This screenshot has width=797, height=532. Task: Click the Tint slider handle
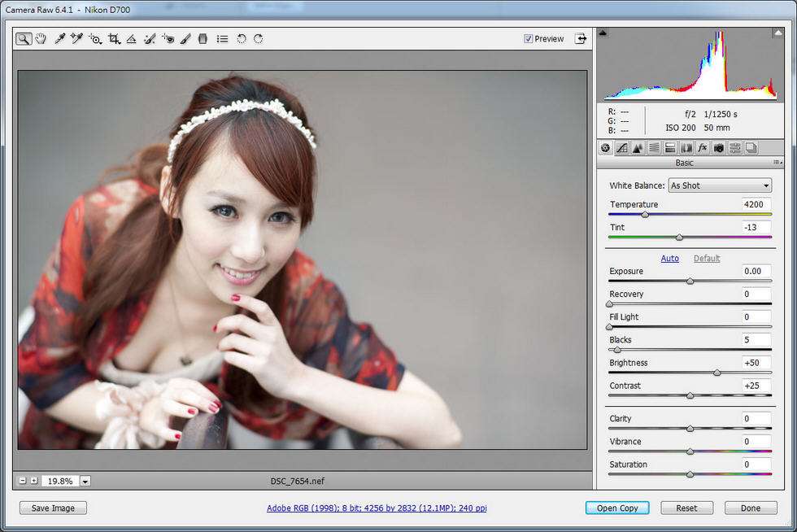[680, 238]
